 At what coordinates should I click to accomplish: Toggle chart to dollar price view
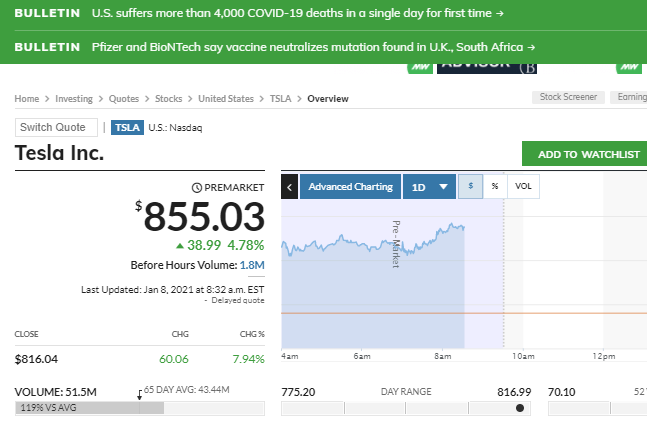point(470,187)
